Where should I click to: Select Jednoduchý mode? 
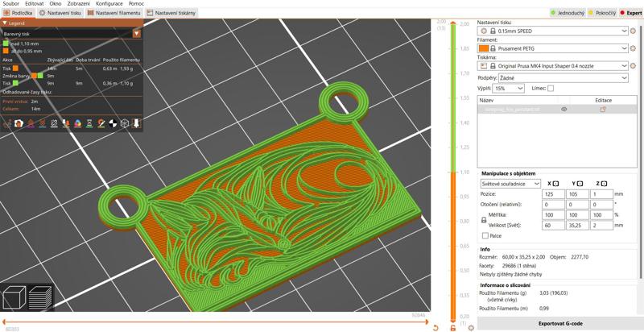pos(568,13)
